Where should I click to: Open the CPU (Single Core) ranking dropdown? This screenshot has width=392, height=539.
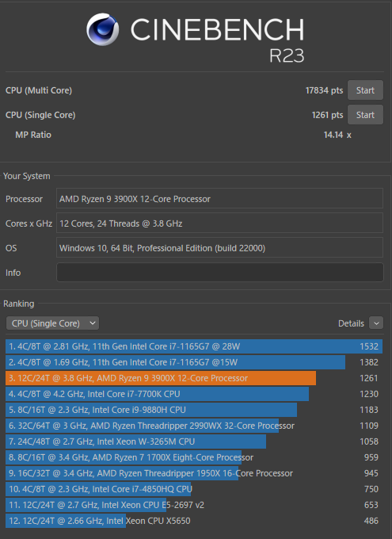coord(52,323)
